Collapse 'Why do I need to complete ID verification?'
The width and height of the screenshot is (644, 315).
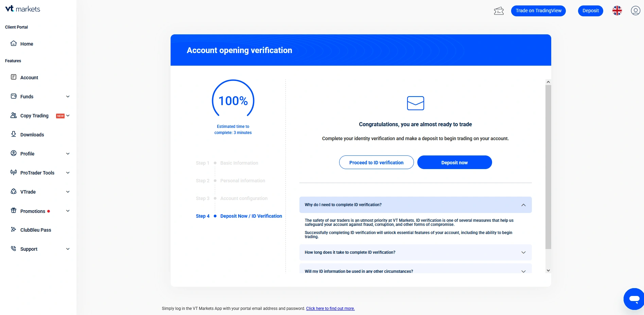523,205
